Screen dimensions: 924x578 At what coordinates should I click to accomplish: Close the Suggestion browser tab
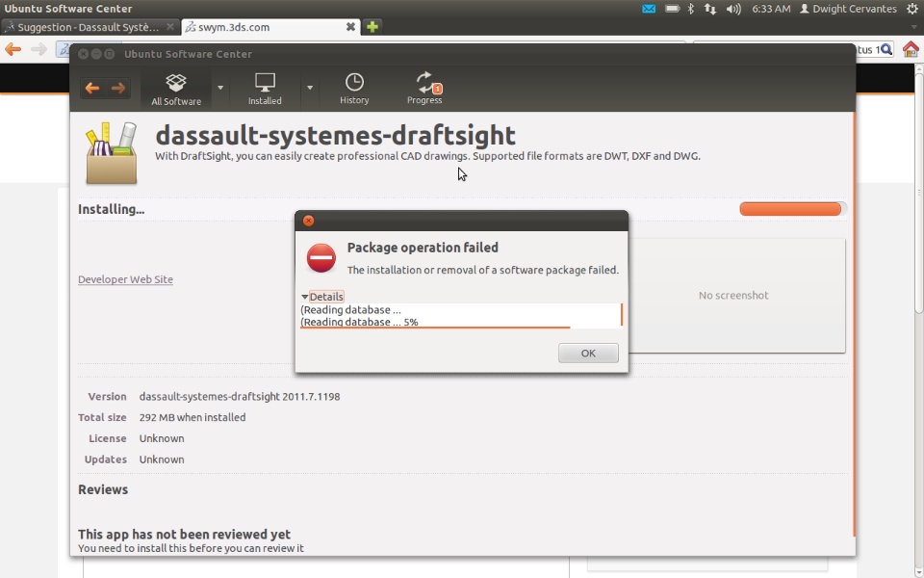[170, 27]
